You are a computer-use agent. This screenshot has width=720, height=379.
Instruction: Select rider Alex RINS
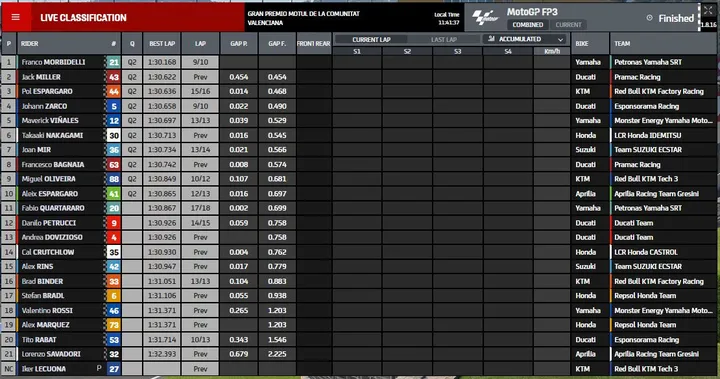(37, 266)
